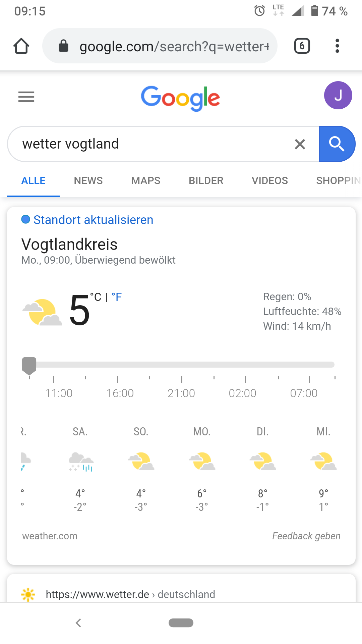Select Saturday's rain and snow forecast icon

pos(80,462)
